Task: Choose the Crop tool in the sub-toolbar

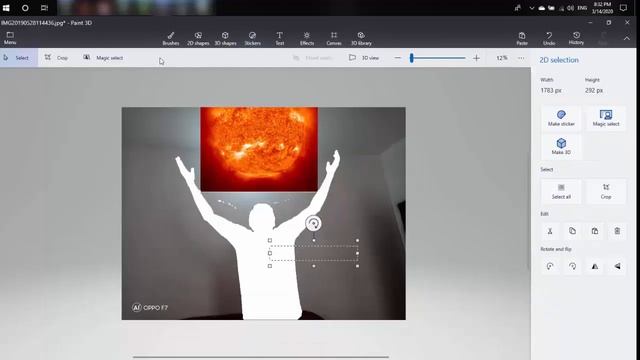Action: pyautogui.click(x=56, y=58)
